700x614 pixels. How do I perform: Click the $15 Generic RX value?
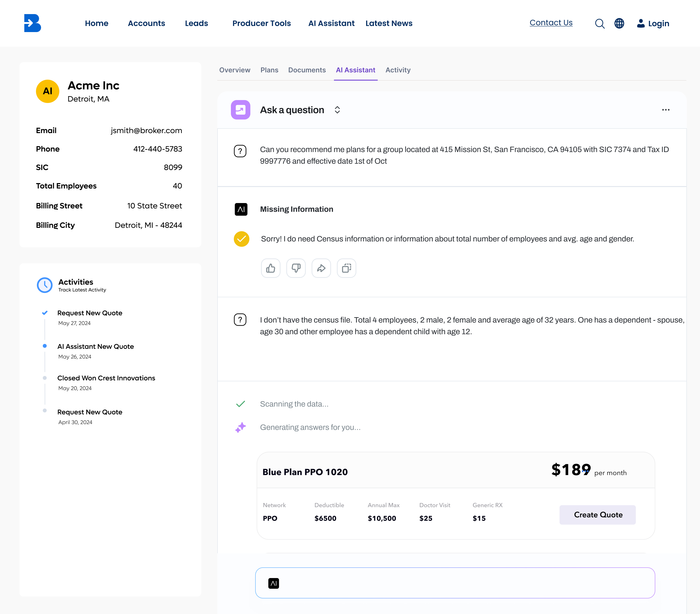(x=479, y=518)
